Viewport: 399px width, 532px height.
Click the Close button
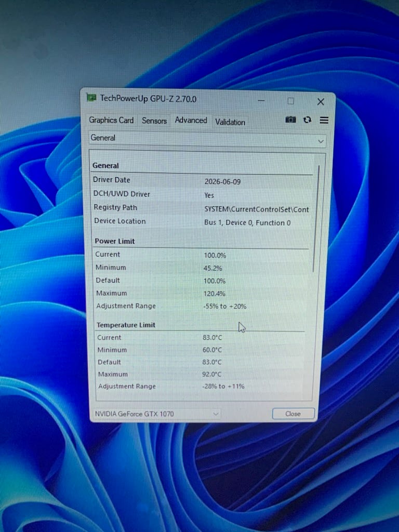293,414
